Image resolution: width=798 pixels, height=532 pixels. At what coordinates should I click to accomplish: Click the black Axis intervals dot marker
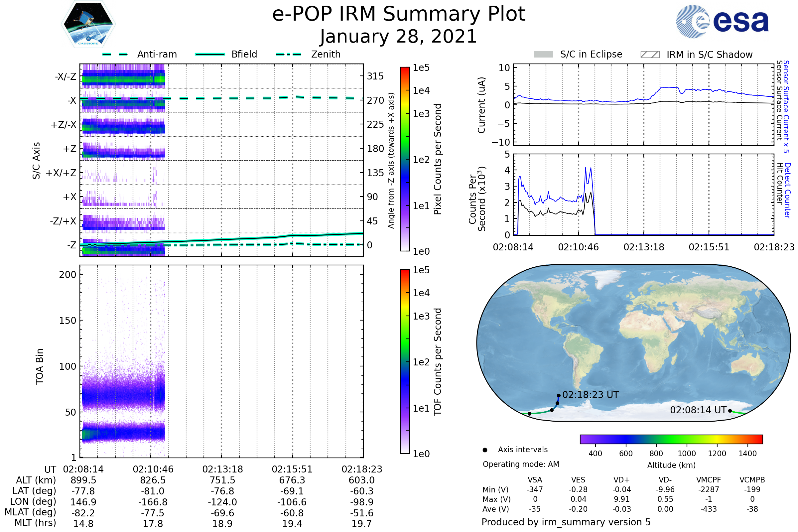pyautogui.click(x=485, y=450)
